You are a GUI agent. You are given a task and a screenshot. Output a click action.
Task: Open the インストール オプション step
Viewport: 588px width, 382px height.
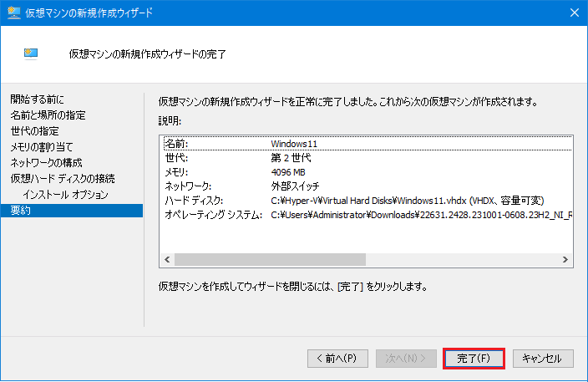tap(65, 195)
